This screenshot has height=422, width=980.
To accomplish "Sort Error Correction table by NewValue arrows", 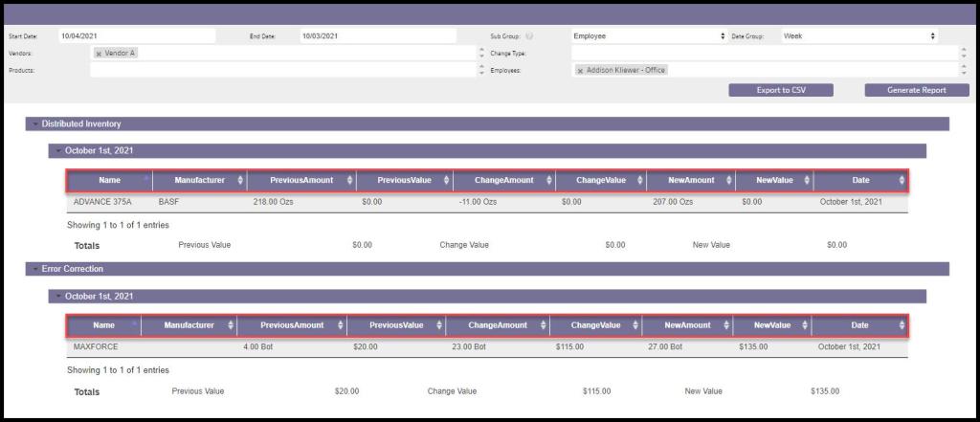I will (803, 325).
